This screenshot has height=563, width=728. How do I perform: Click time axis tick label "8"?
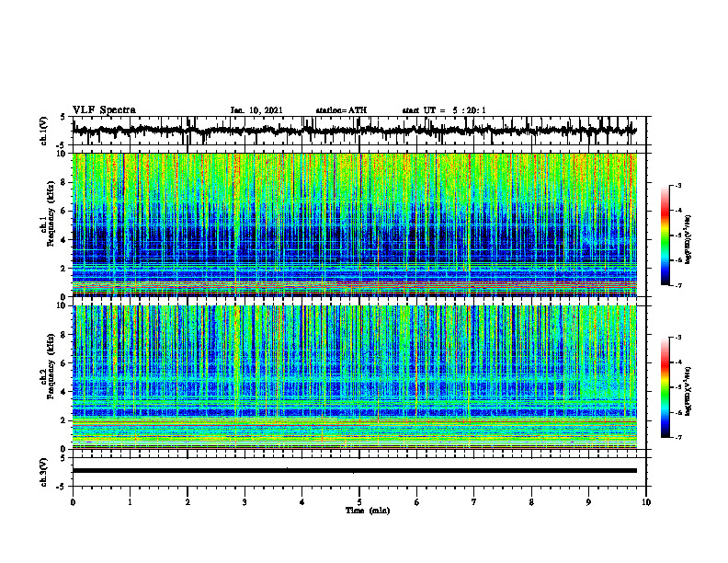531,502
